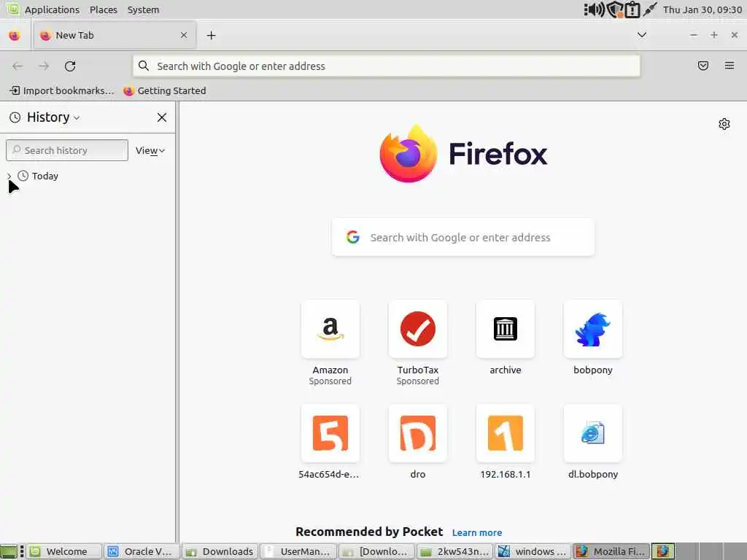Switch to windows ... taskbar window

(x=533, y=551)
